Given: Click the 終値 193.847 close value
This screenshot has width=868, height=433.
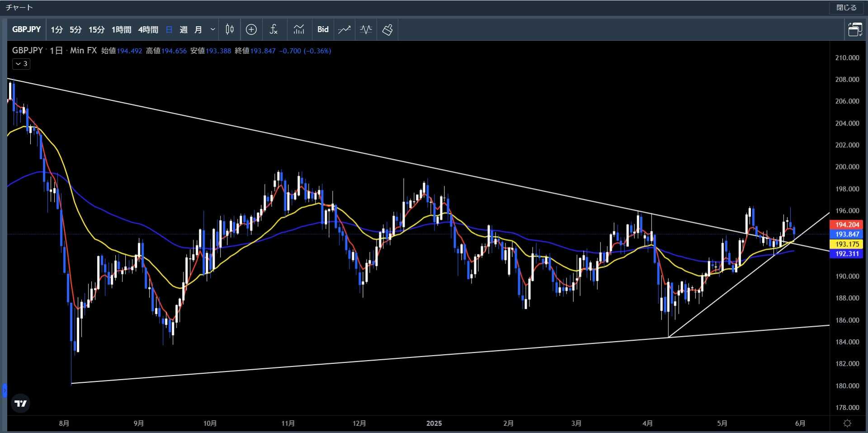Looking at the screenshot, I should click(255, 51).
